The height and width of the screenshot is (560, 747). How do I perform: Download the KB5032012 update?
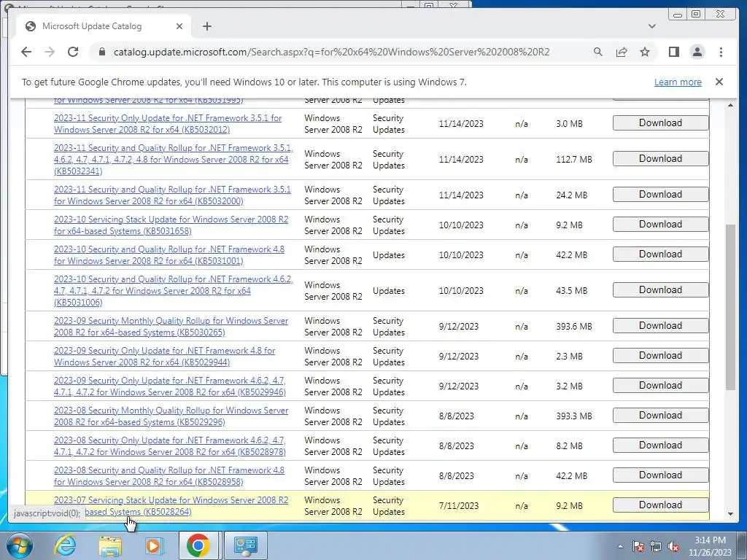660,122
